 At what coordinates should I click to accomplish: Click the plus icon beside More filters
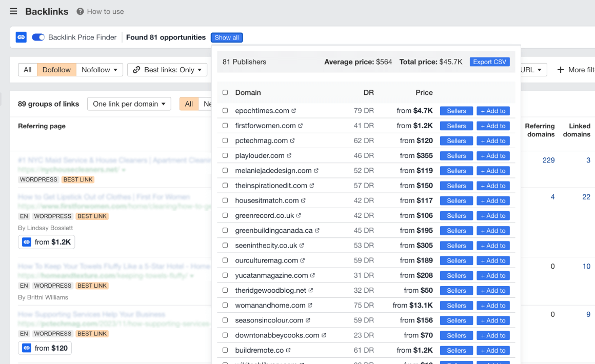(x=561, y=70)
